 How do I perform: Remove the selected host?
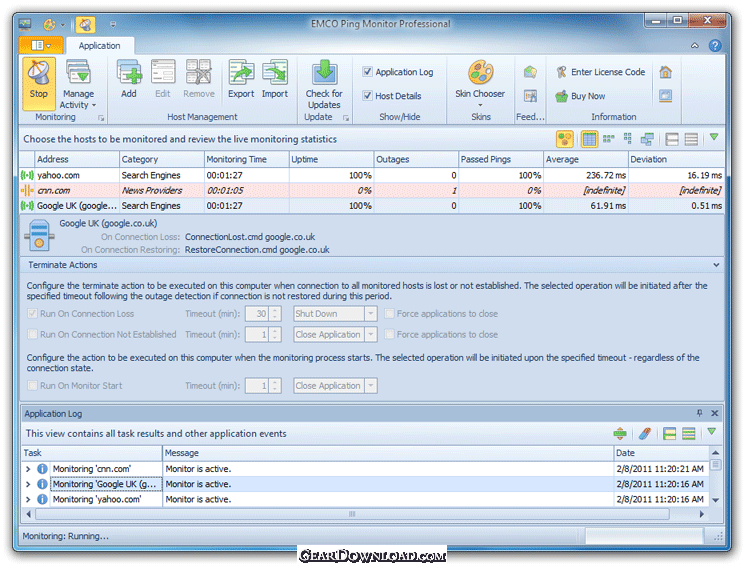(199, 79)
